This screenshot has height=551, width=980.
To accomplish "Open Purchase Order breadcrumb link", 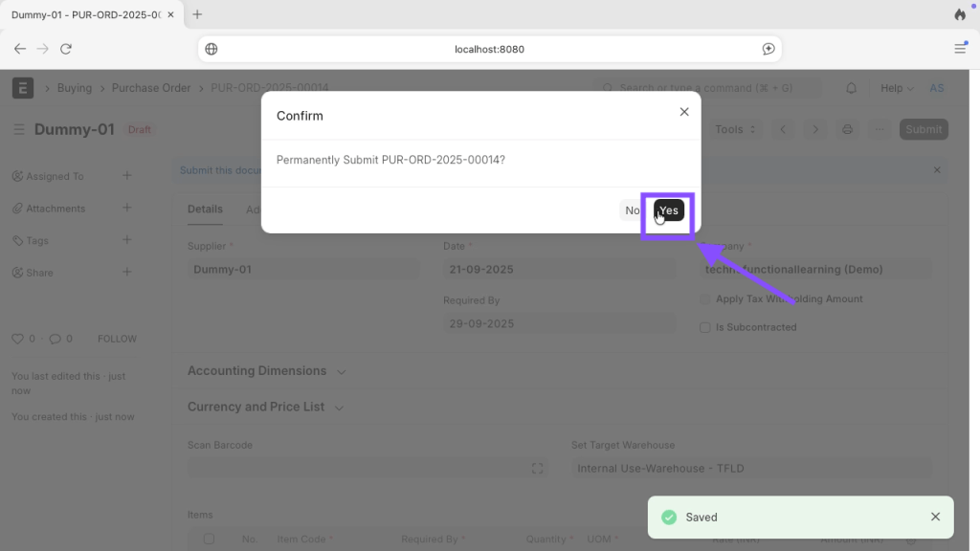I will [x=151, y=88].
